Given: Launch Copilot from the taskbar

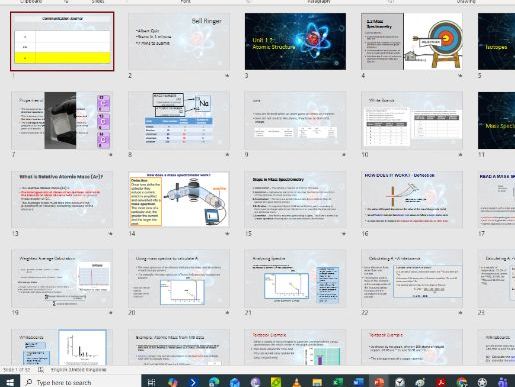Looking at the screenshot, I should coord(172,382).
